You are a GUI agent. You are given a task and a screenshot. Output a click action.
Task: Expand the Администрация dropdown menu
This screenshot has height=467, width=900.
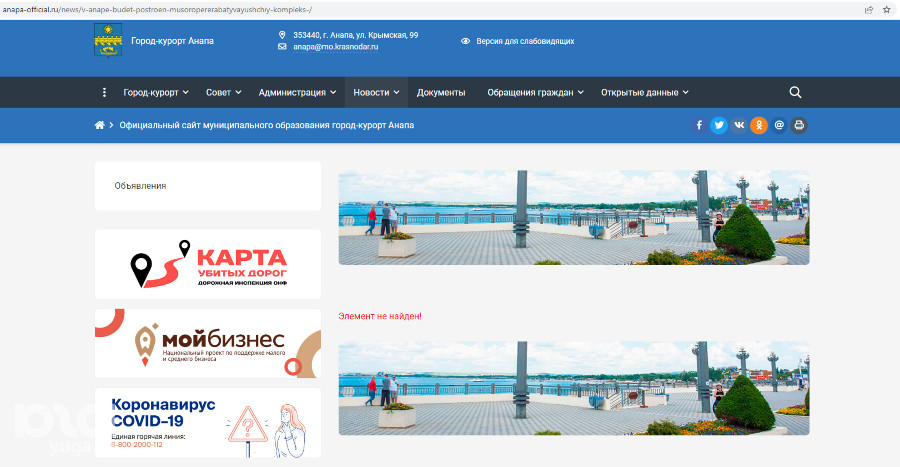[297, 92]
